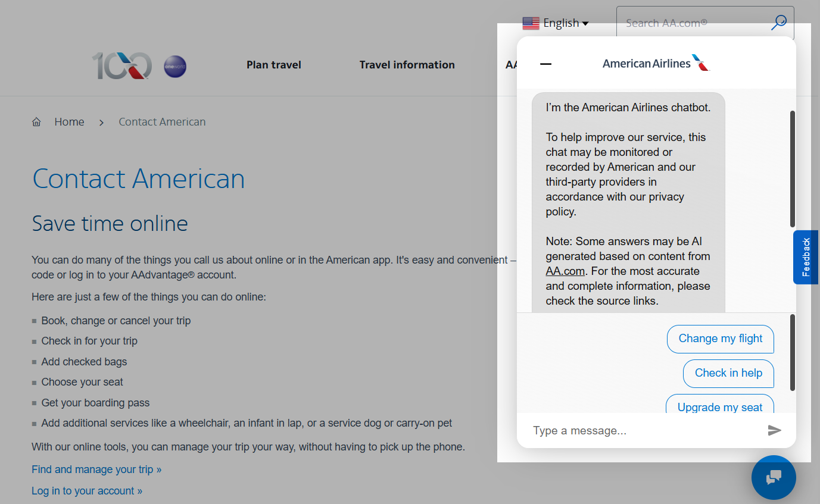Click the American Airlines 100th anniversary logo
This screenshot has height=504, width=820.
pyautogui.click(x=121, y=66)
